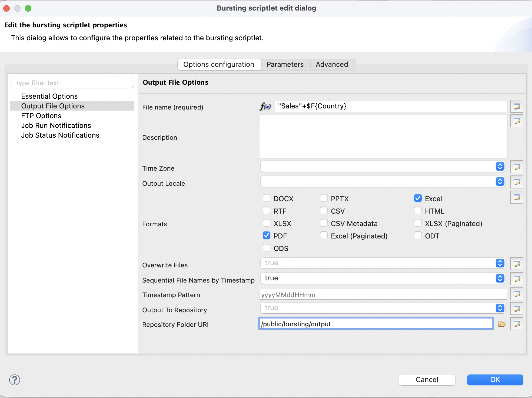Screen dimensions: 532x398
Task: Uncheck the PDF format checkbox
Action: click(267, 236)
